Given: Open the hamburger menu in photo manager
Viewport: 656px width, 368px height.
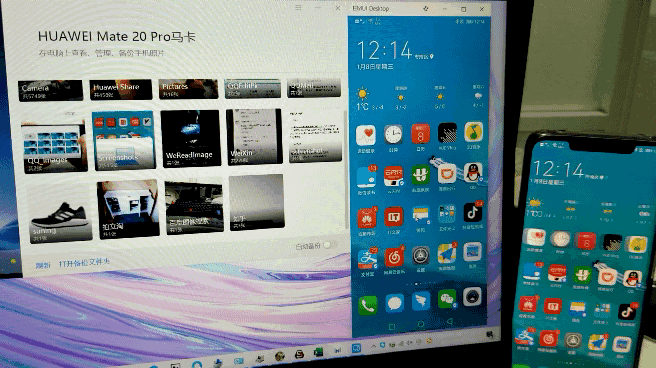Looking at the screenshot, I should pyautogui.click(x=298, y=8).
